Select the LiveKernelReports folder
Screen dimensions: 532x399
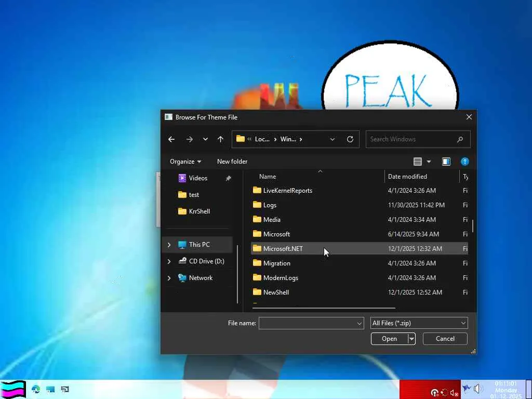287,191
